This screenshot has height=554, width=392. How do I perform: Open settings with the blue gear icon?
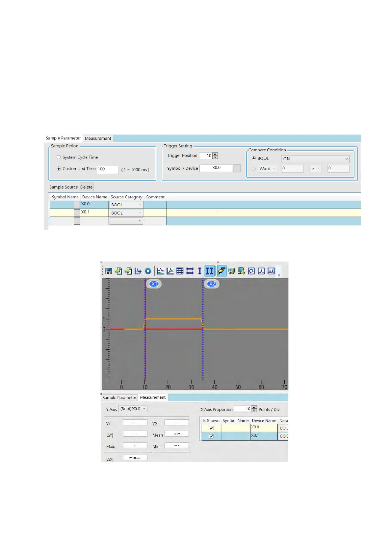coord(148,271)
